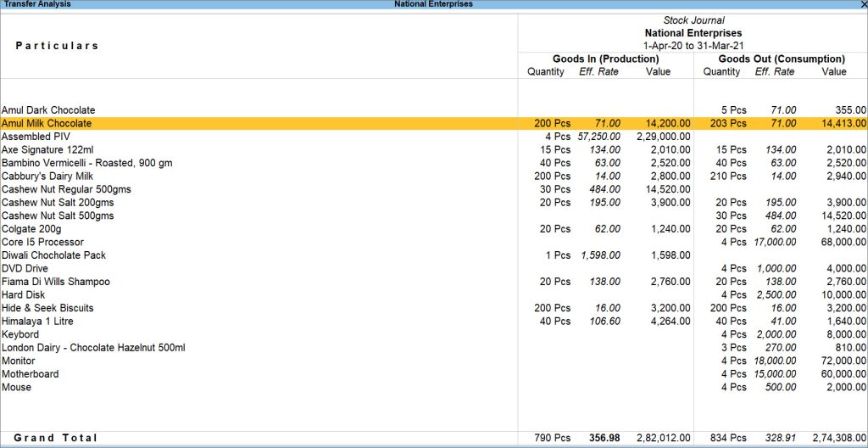Click Keybord value 8,000.00
Viewport: 868px width, 448px height.
847,334
